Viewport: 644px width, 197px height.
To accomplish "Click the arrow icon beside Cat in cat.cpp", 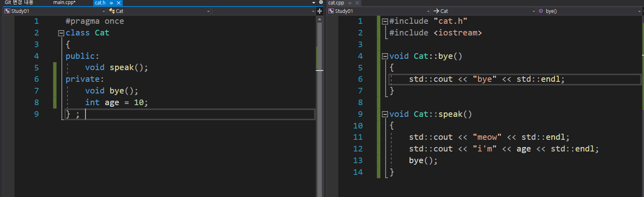I will click(x=436, y=11).
